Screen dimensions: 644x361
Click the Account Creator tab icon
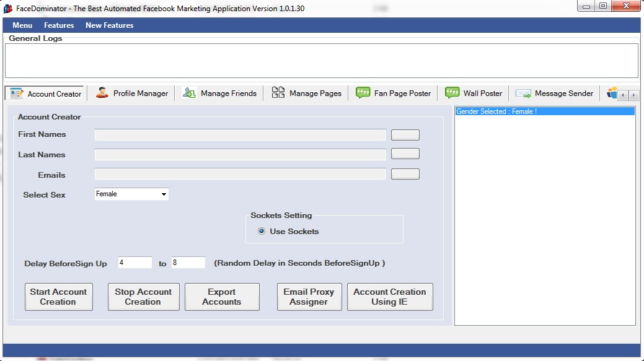(x=17, y=93)
